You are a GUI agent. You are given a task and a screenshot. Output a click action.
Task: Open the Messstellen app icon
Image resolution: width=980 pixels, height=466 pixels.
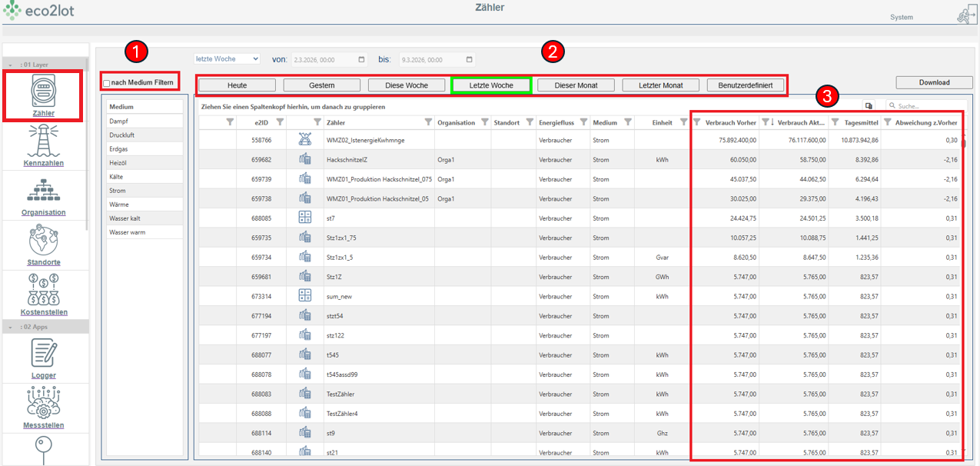(x=44, y=402)
